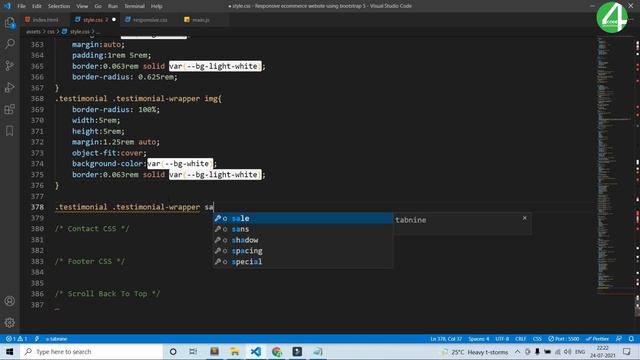Select the 'special' suggestion
This screenshot has height=360, width=640.
[x=302, y=262]
